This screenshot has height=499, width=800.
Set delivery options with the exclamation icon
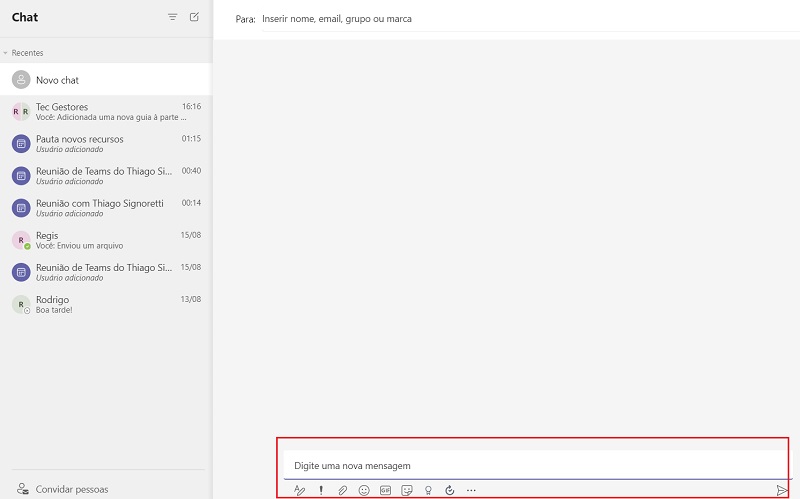[x=321, y=490]
